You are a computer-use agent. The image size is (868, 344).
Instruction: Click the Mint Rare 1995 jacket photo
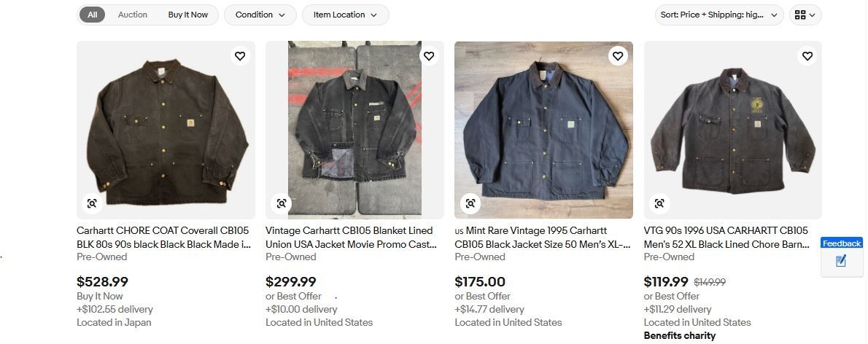tap(543, 130)
